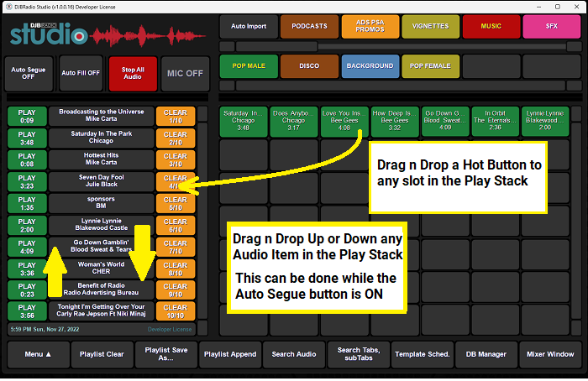Screen dimensions: 588x381
Task: Click Playlist Save As...
Action: [x=166, y=355]
